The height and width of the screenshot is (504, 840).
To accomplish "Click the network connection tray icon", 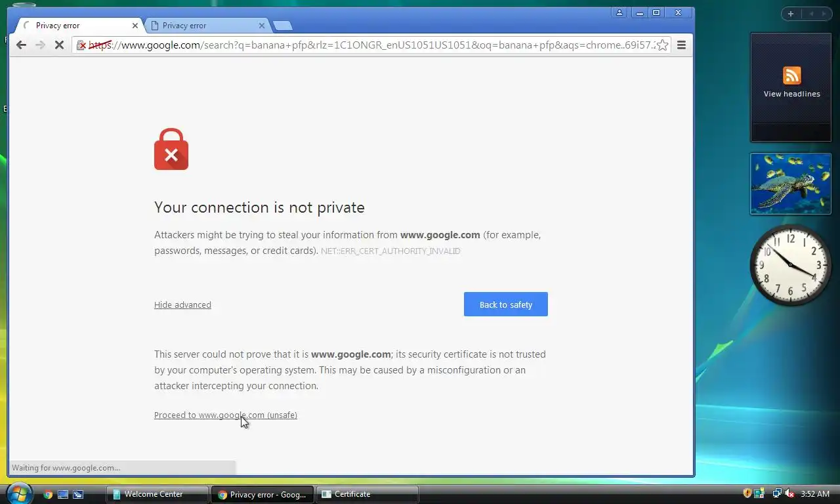I will point(778,493).
